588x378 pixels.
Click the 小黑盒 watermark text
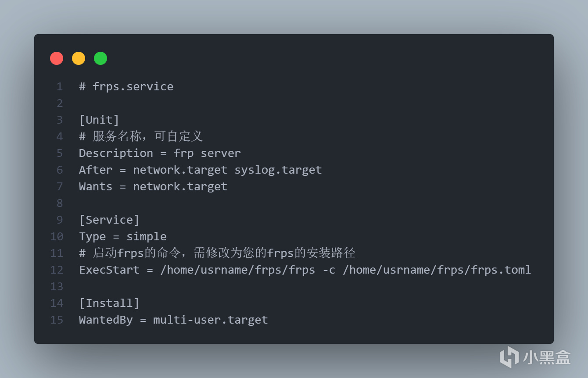point(547,357)
